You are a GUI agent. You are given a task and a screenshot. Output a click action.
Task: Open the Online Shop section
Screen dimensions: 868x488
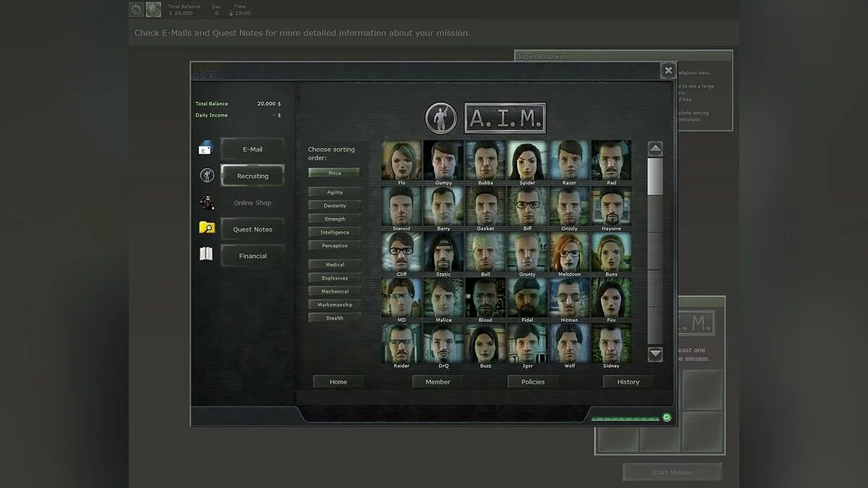252,203
